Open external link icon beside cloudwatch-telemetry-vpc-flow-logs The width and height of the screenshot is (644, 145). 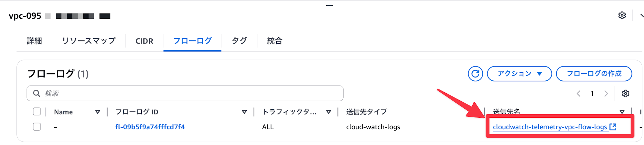(613, 127)
